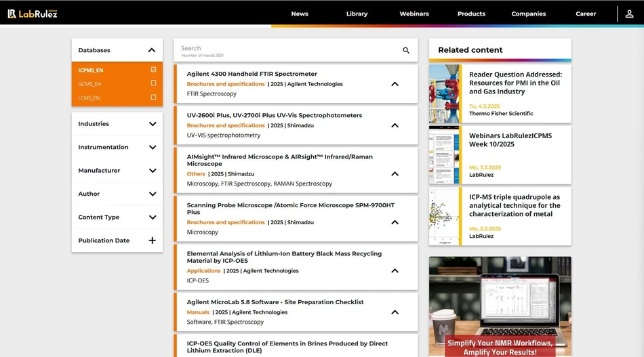
Task: Open Agilent MicroLab 5.8 Software Checklist title
Action: [x=275, y=302]
